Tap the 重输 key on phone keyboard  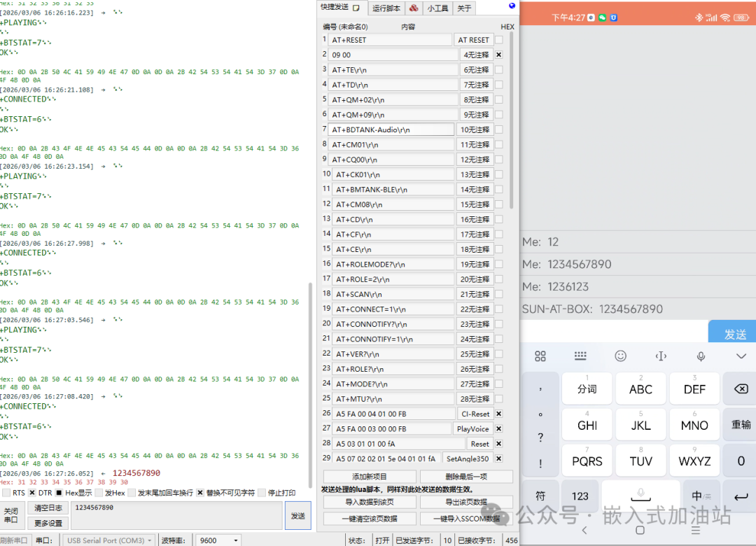pyautogui.click(x=741, y=424)
